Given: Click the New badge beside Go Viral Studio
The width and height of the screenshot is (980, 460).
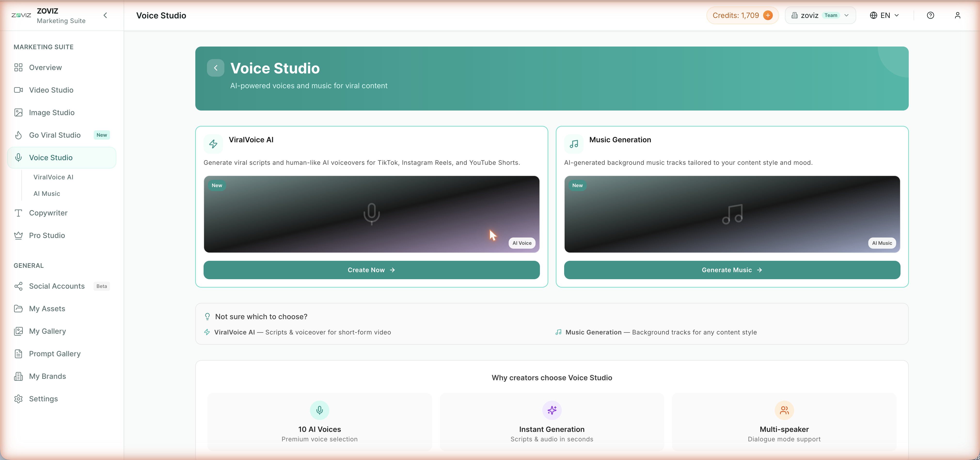Looking at the screenshot, I should (102, 135).
